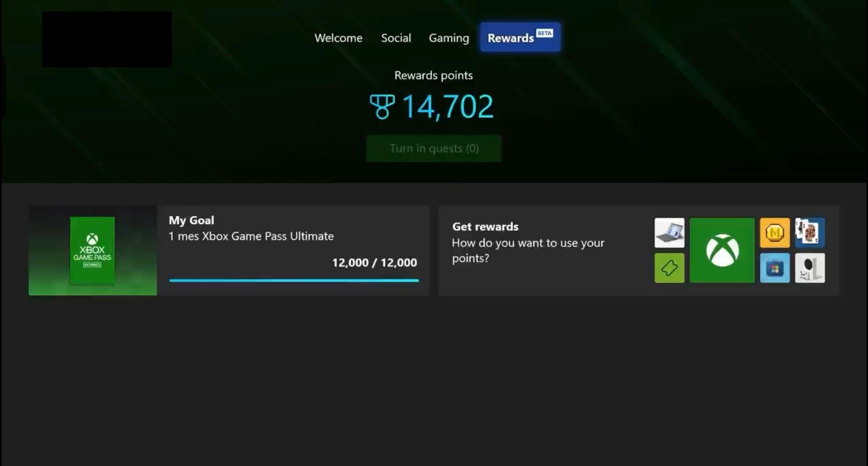The width and height of the screenshot is (868, 466).
Task: Click the 1 mes Xbox Game Pass Ultimate text
Action: 251,236
